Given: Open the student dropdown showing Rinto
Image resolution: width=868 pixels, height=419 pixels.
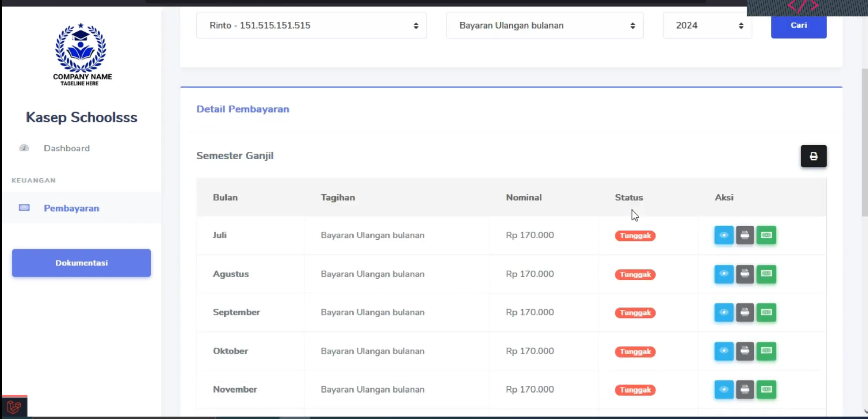Looking at the screenshot, I should click(311, 25).
